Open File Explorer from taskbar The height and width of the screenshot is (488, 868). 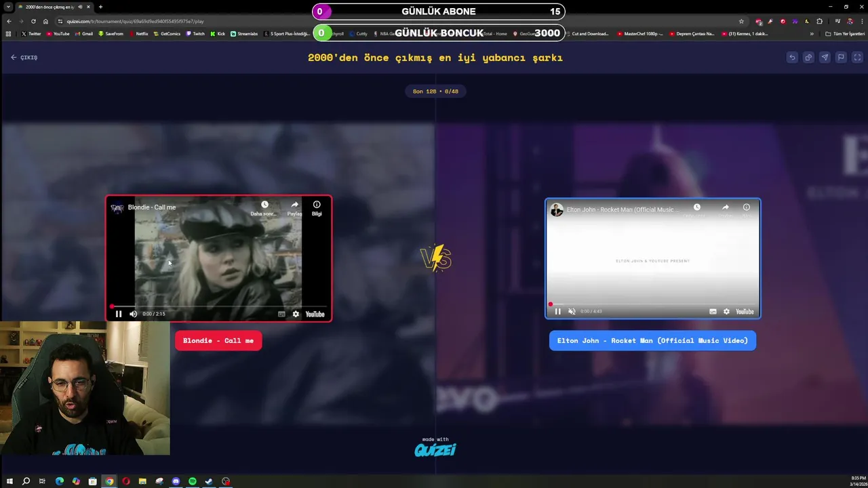[142, 481]
